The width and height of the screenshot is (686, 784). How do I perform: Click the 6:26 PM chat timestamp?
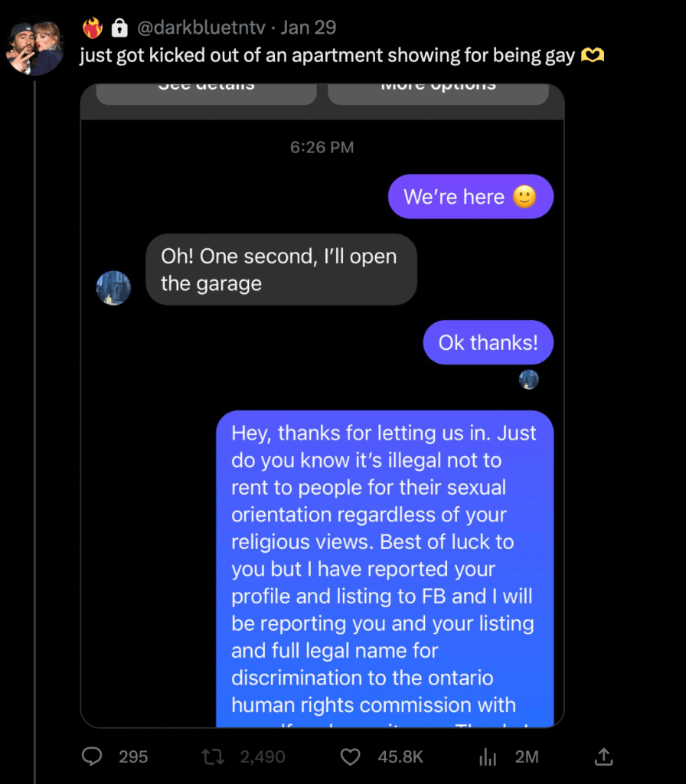pos(322,147)
